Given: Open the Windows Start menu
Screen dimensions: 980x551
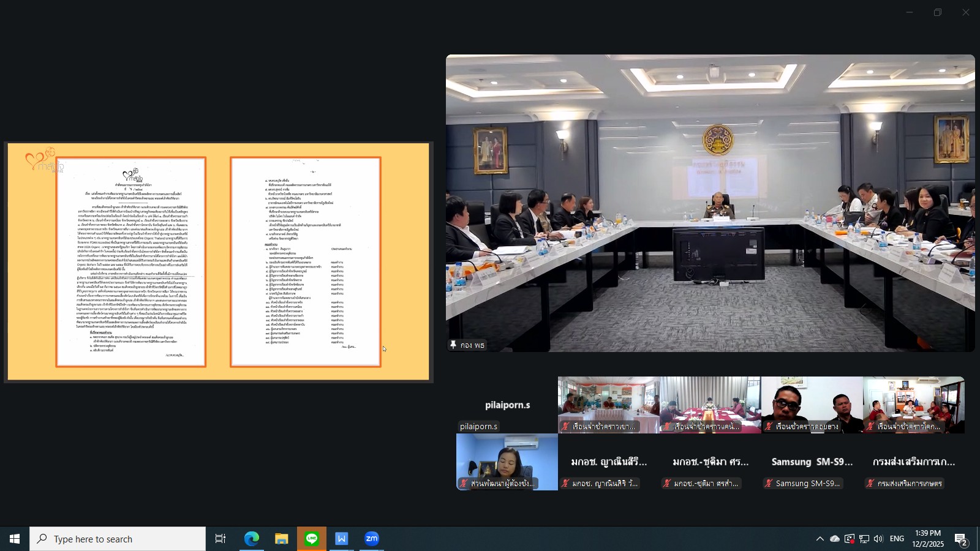Looking at the screenshot, I should tap(15, 539).
